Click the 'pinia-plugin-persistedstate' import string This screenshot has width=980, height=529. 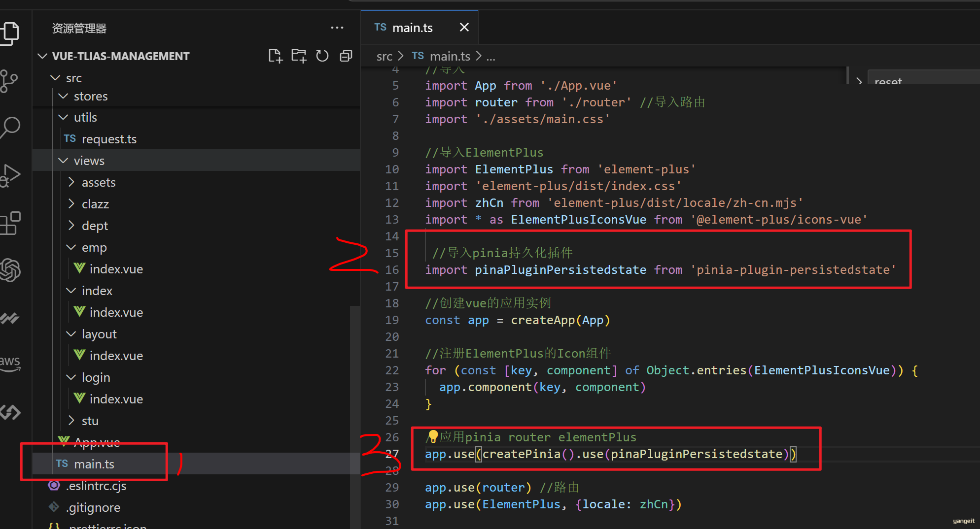coord(793,270)
